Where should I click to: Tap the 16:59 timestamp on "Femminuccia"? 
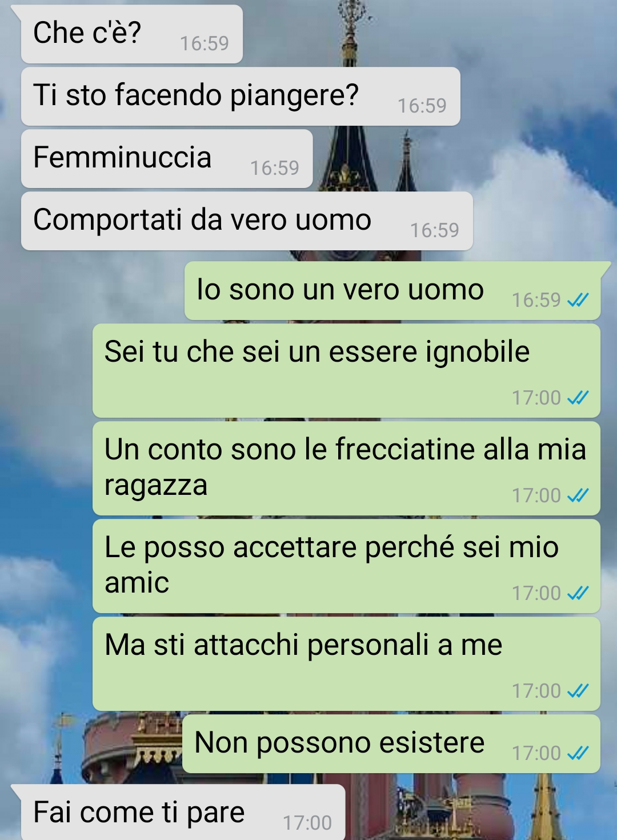275,168
